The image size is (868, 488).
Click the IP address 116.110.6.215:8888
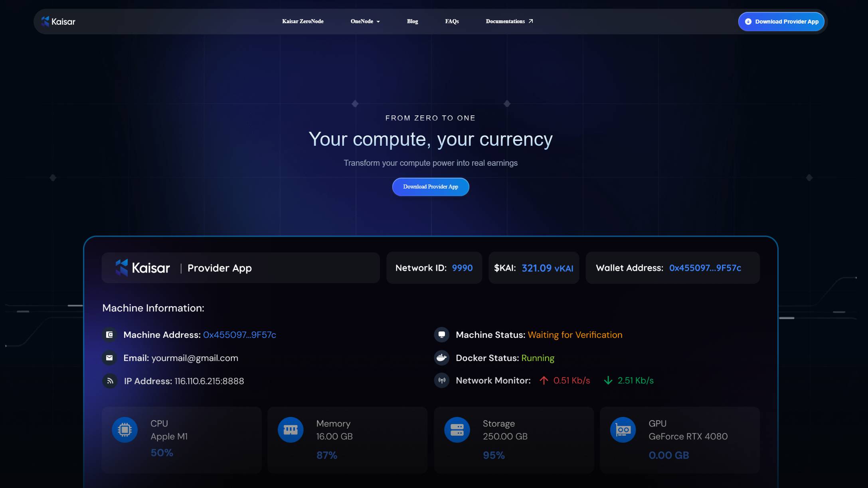tap(209, 381)
